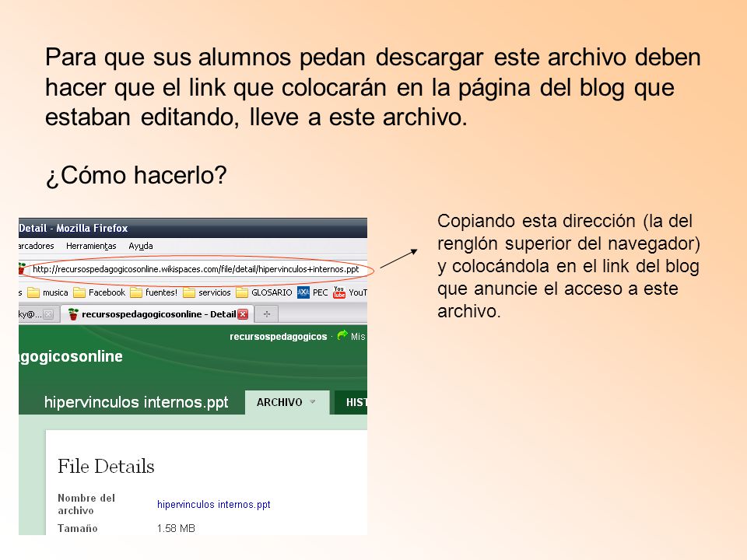The width and height of the screenshot is (747, 560).
Task: Open the PEC bookmark
Action: tap(313, 292)
